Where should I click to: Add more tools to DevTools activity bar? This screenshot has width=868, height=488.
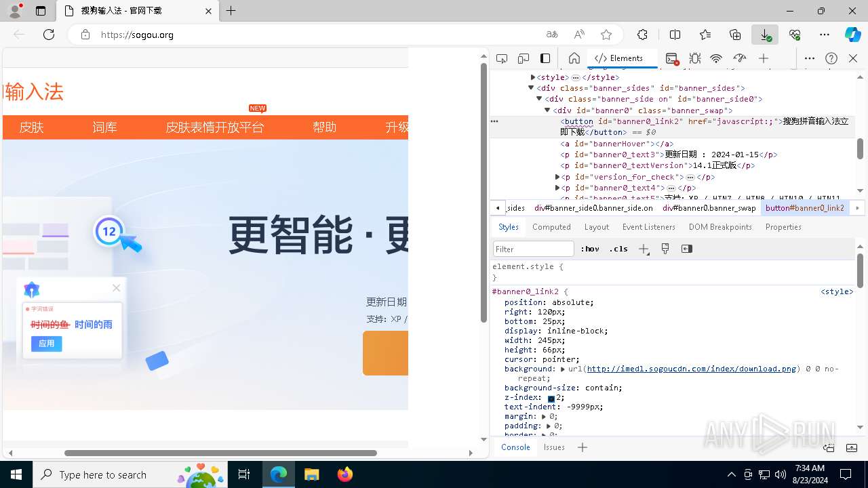764,58
